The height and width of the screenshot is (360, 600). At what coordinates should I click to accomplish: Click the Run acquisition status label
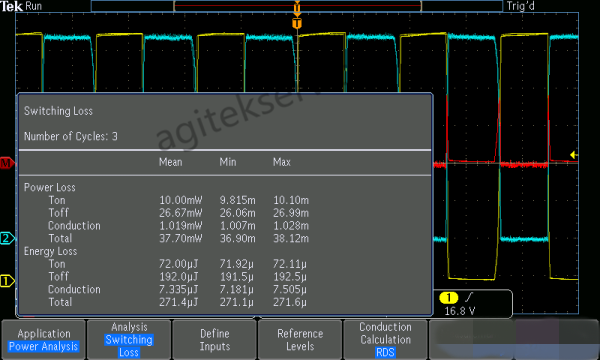tap(33, 6)
